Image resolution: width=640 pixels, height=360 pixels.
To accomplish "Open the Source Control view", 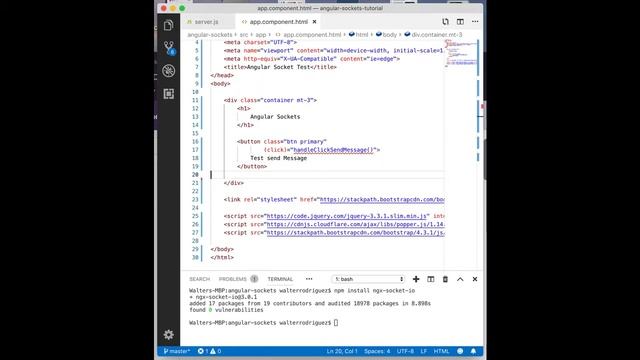I will click(169, 48).
